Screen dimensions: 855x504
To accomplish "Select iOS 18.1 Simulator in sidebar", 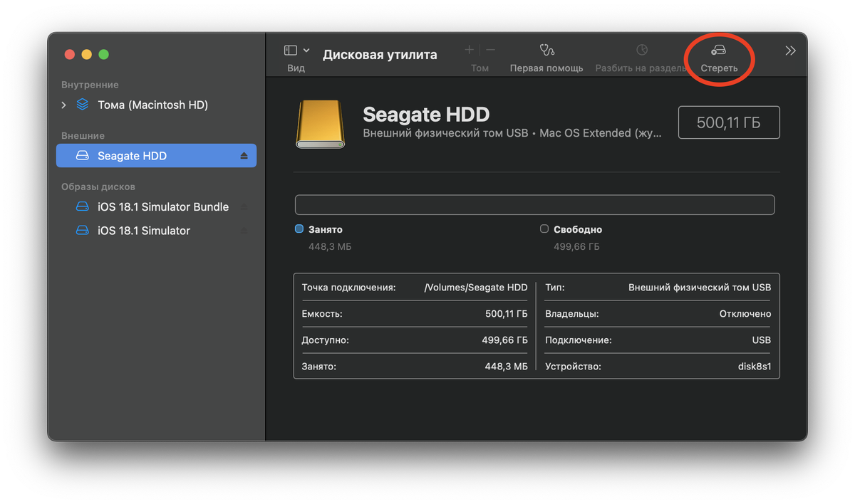I will pos(143,231).
